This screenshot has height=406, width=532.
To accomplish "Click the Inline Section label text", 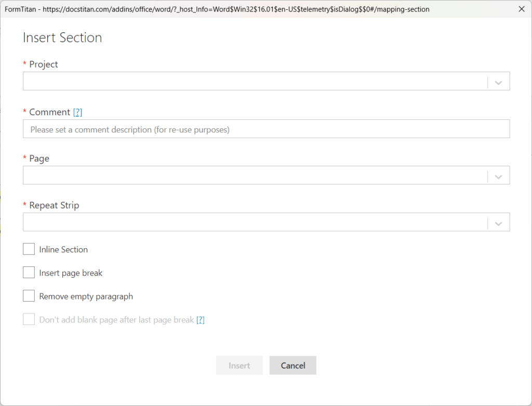I will pos(63,250).
